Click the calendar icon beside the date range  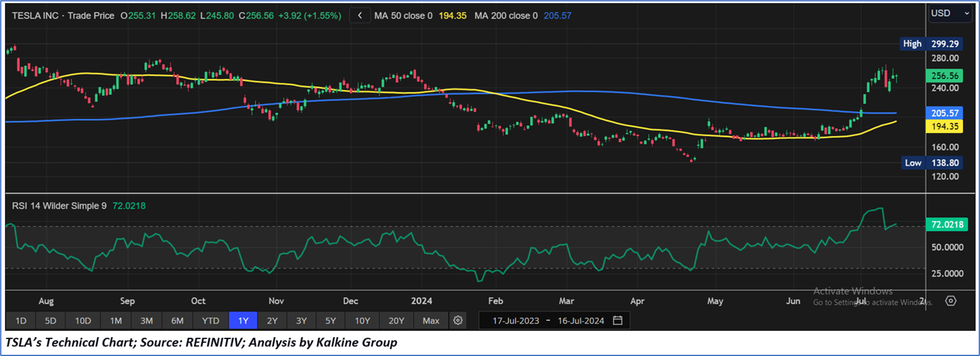(x=617, y=321)
